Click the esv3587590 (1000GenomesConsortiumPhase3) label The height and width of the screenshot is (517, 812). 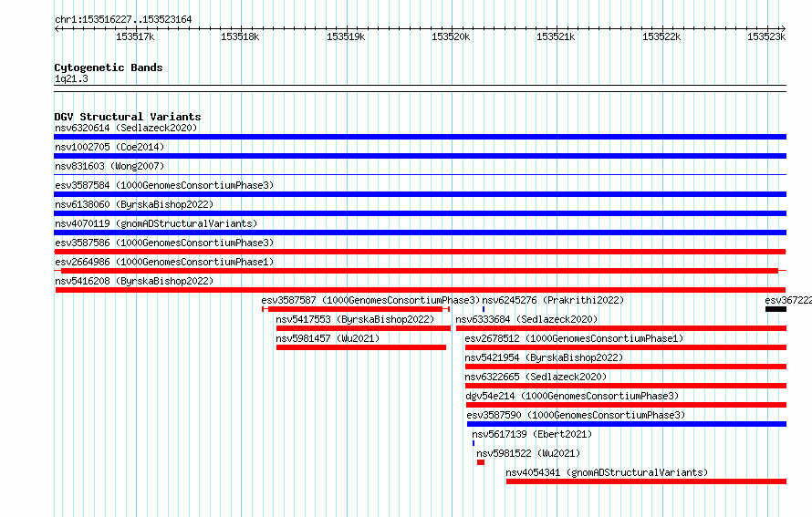576,415
